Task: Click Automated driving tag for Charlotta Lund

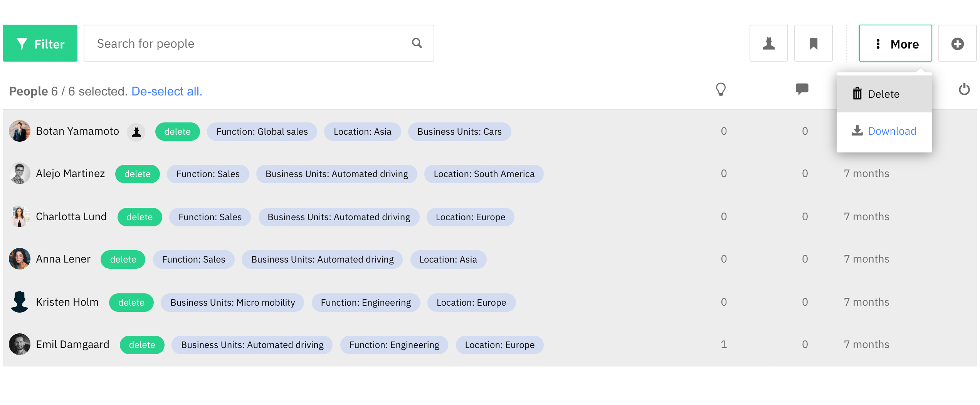Action: click(339, 217)
